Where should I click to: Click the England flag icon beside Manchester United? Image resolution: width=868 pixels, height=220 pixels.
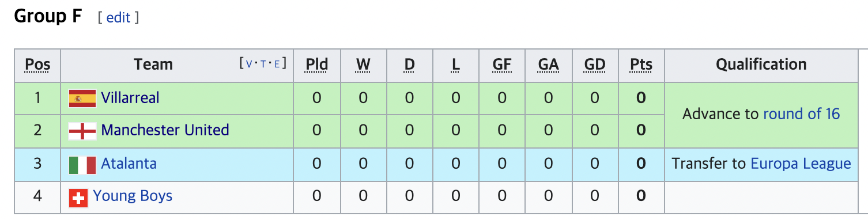82,131
